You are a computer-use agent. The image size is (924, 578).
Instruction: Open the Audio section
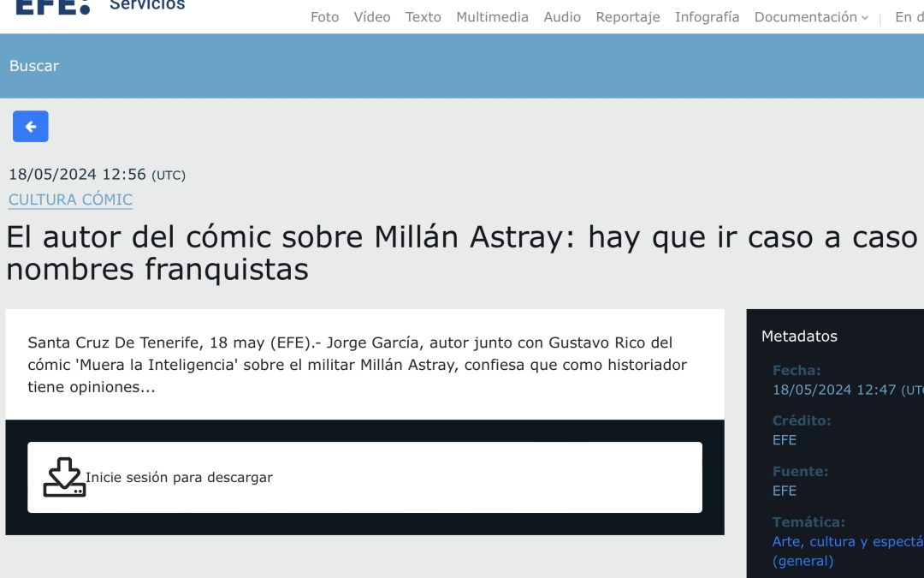(x=562, y=17)
